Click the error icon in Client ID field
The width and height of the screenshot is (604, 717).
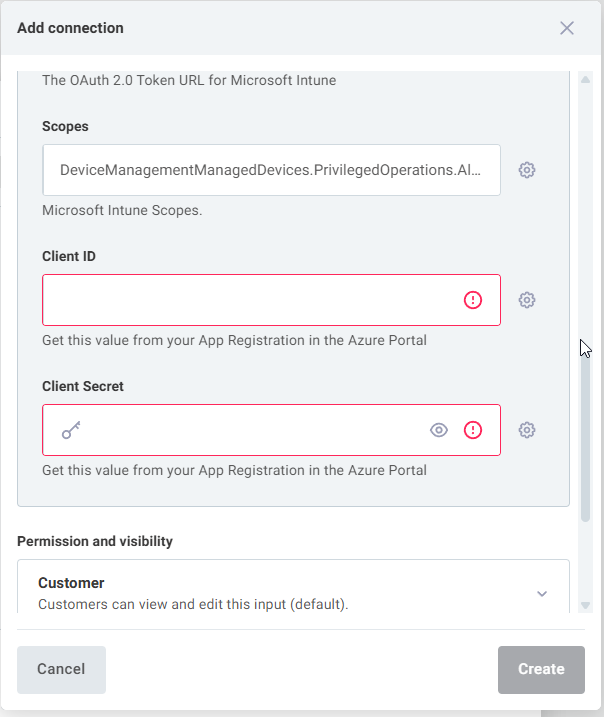pyautogui.click(x=473, y=300)
